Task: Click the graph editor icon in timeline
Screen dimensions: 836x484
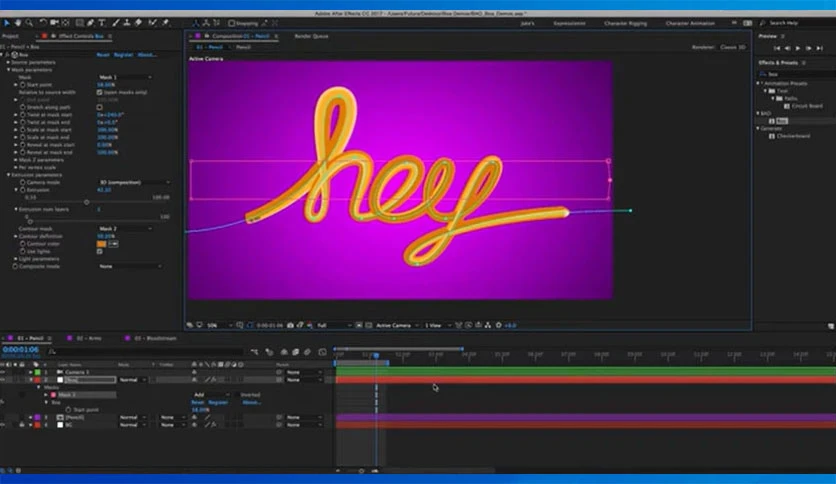Action: [x=323, y=352]
